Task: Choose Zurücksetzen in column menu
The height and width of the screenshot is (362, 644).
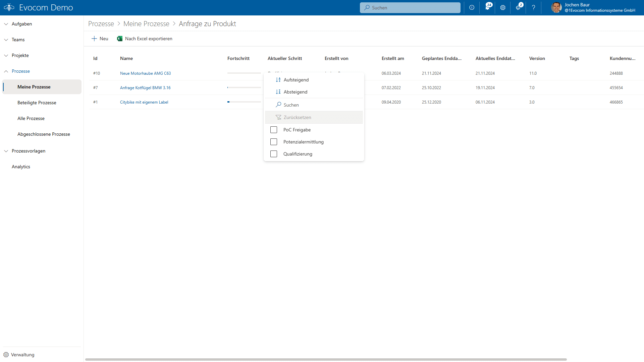Action: [x=314, y=117]
